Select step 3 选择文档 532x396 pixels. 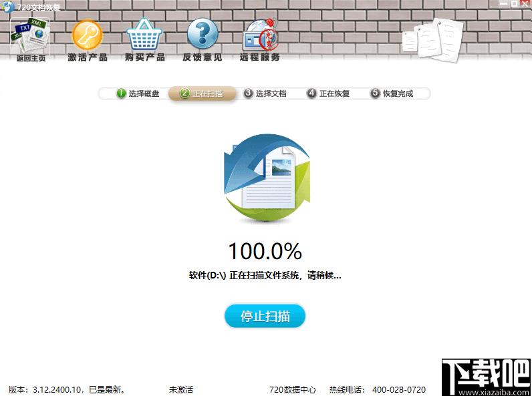(265, 93)
